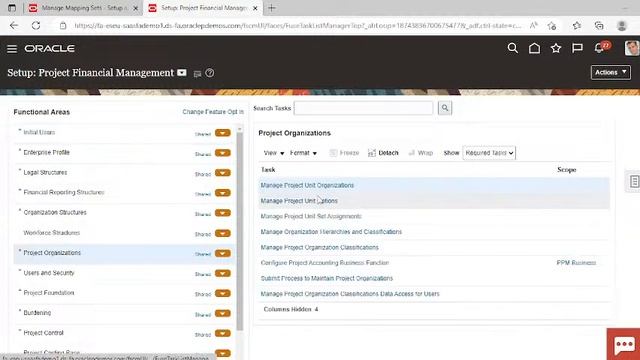Select the Burdening functional area
Image resolution: width=640 pixels, height=360 pixels.
(37, 313)
